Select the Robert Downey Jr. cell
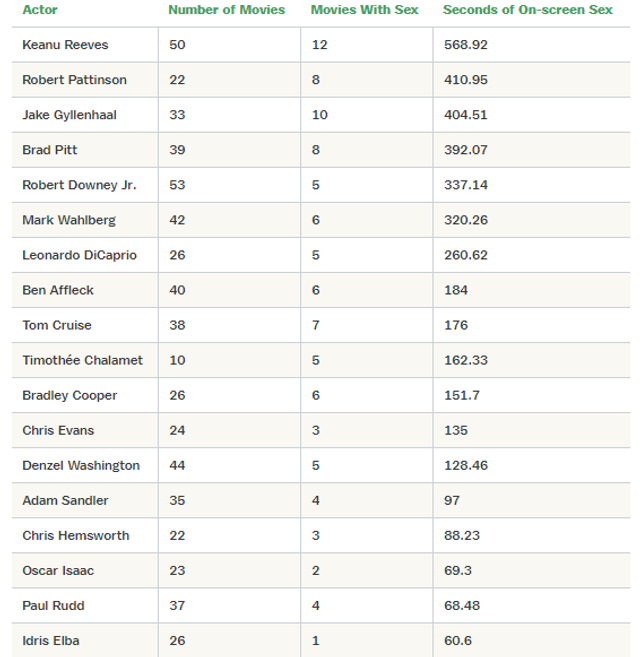 [79, 185]
